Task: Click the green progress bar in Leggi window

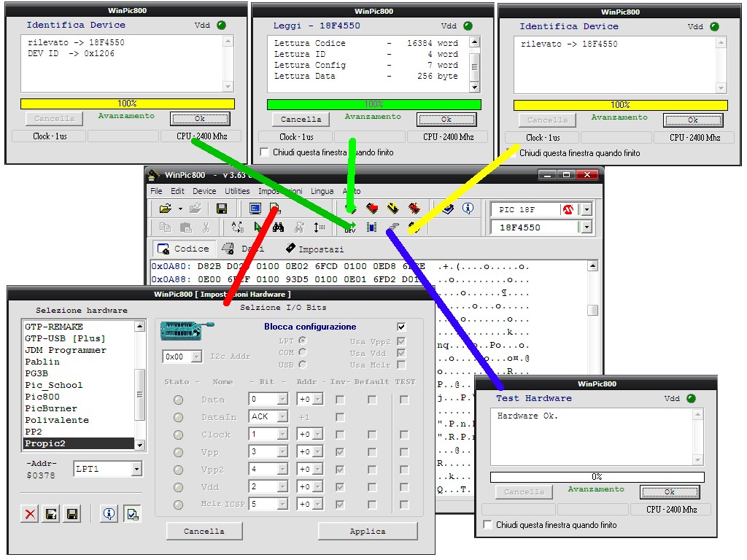Action: [x=373, y=104]
